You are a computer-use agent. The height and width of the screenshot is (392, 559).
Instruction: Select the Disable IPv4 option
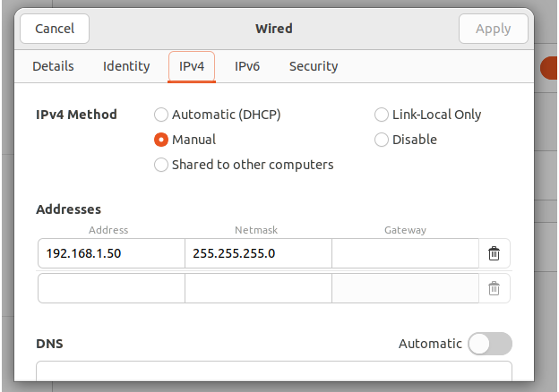tap(382, 140)
